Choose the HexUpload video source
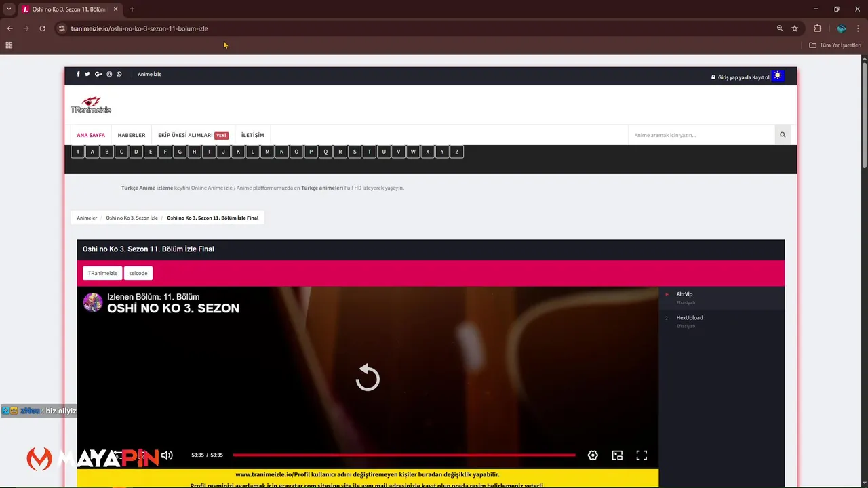Viewport: 868px width, 488px height. tap(722, 321)
